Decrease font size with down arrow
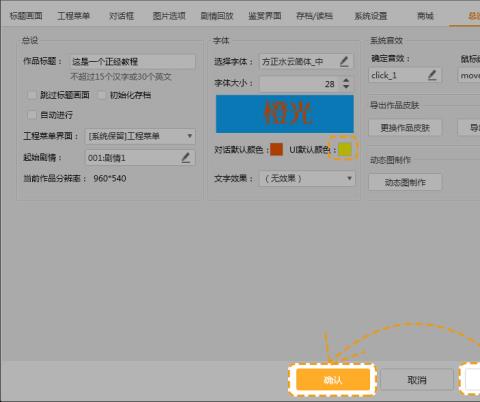 346,86
